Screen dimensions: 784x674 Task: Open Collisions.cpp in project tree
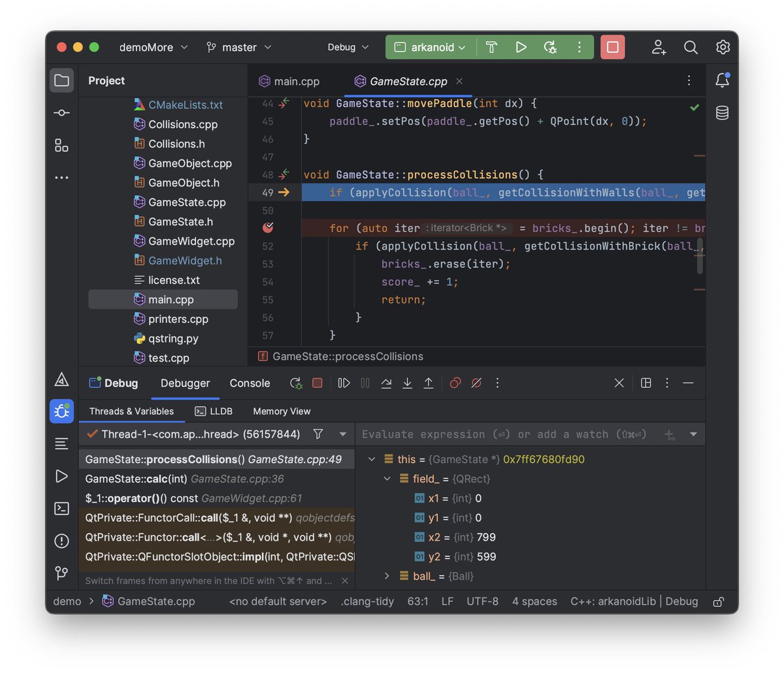(x=183, y=124)
